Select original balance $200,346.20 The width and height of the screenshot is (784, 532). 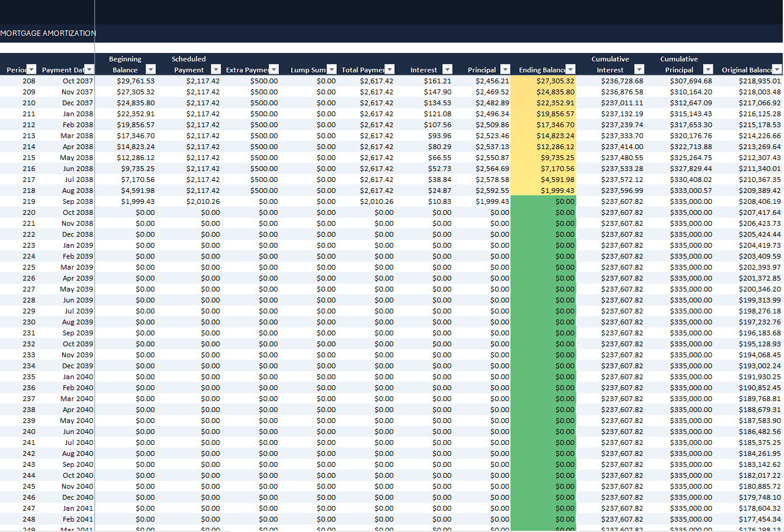coord(760,289)
